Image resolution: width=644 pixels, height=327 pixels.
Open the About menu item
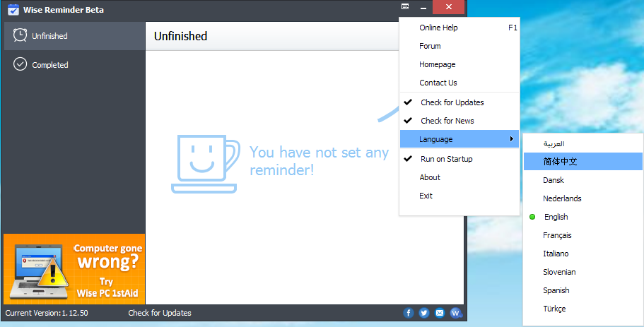459,177
